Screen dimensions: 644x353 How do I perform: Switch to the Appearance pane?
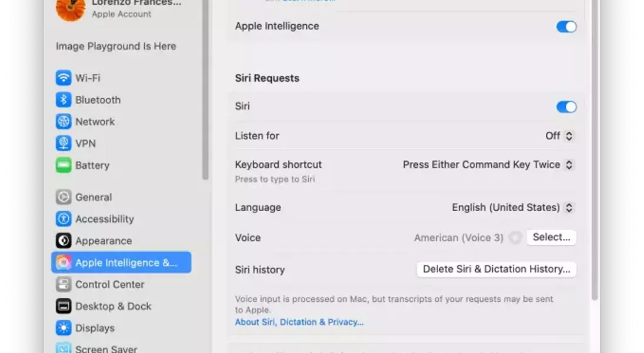click(x=121, y=241)
